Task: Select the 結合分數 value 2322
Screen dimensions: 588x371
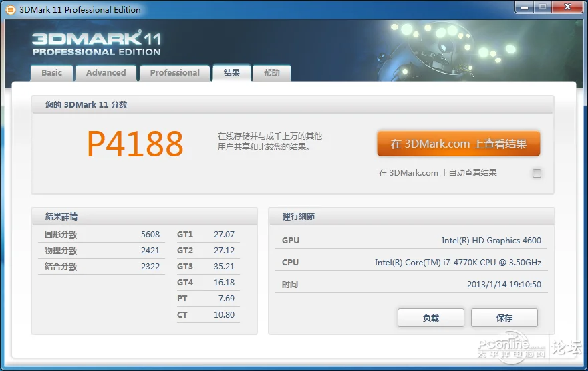Action: tap(150, 267)
